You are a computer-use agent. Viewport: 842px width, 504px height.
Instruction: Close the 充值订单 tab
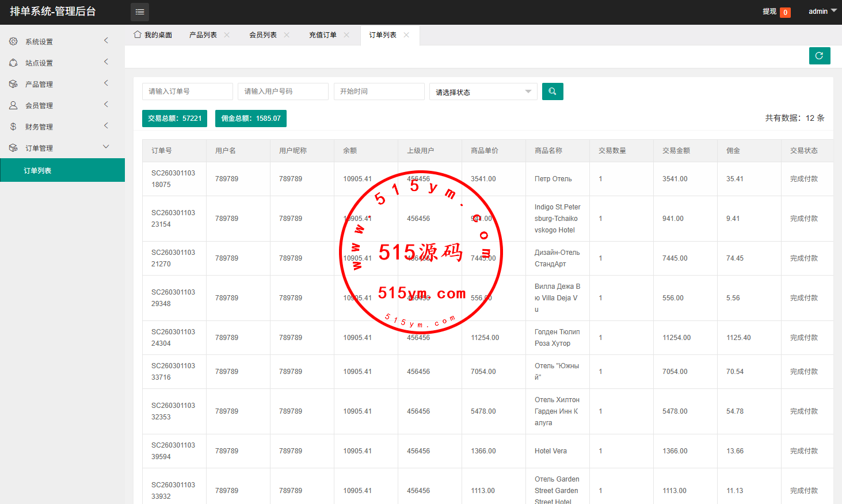point(346,35)
